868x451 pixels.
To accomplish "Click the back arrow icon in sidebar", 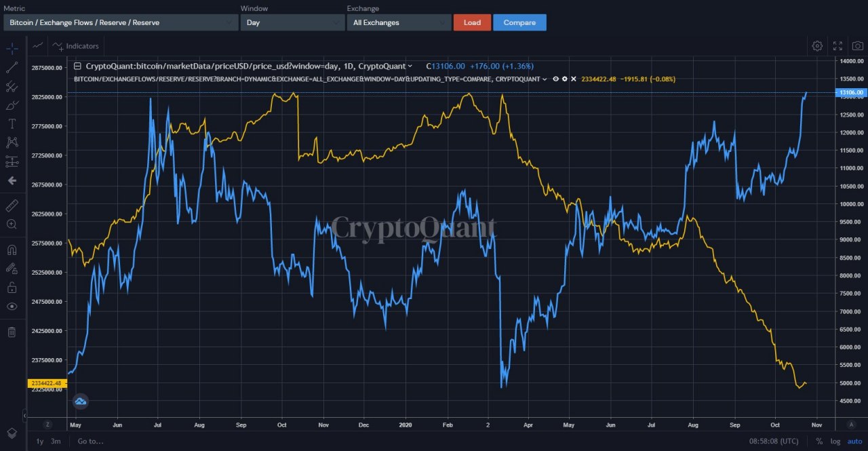I will (x=12, y=180).
